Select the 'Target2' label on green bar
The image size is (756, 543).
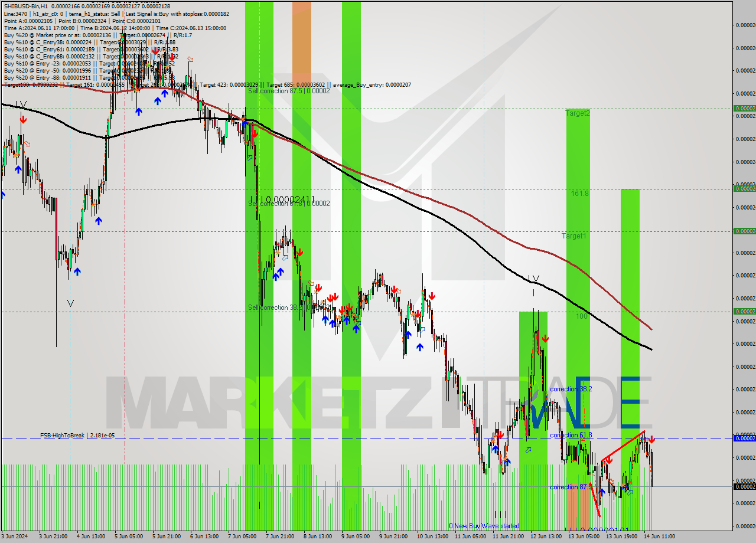tap(577, 113)
